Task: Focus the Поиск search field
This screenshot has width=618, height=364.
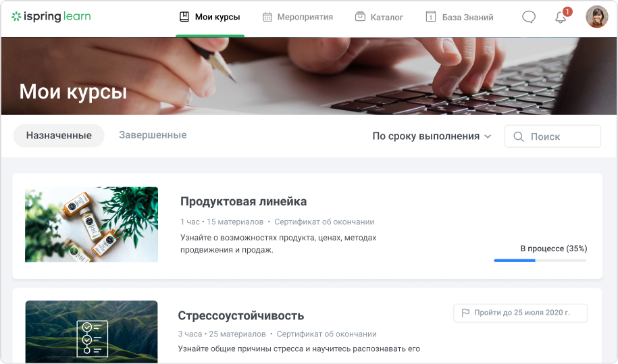Action: [x=552, y=136]
